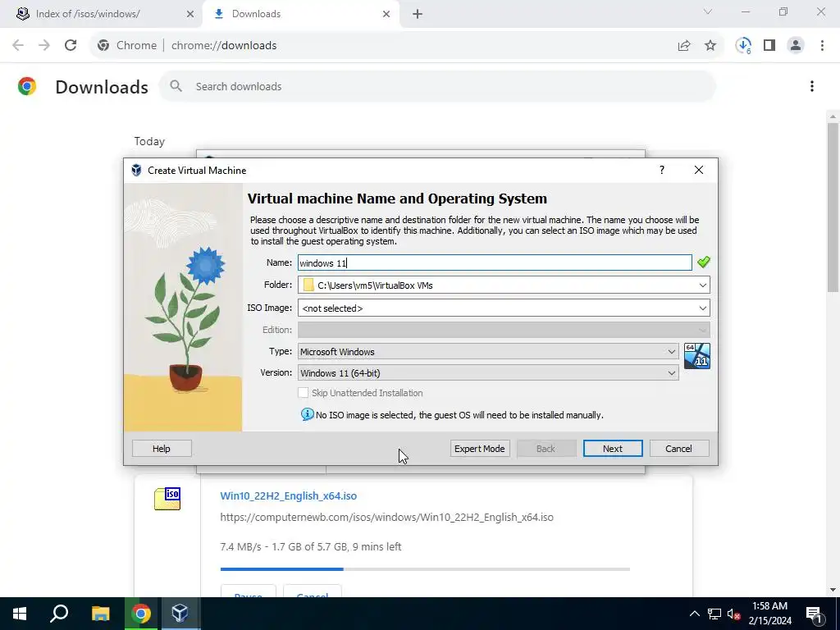The width and height of the screenshot is (840, 630).
Task: Click the new tab plus button
Action: tap(418, 14)
